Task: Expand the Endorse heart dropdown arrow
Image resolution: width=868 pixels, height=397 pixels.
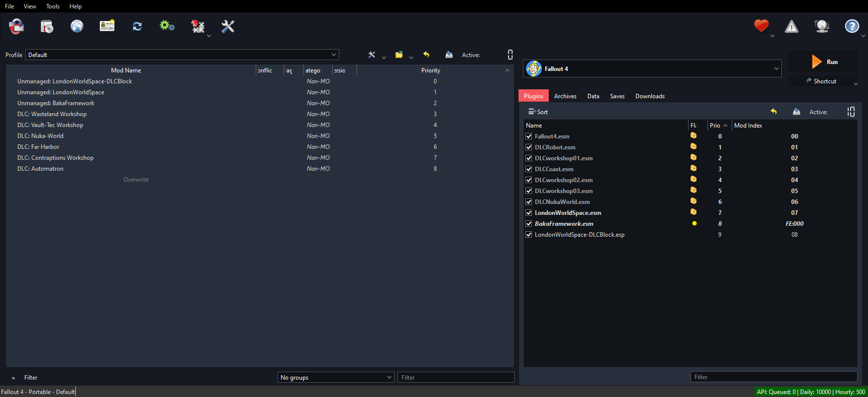Action: (772, 36)
